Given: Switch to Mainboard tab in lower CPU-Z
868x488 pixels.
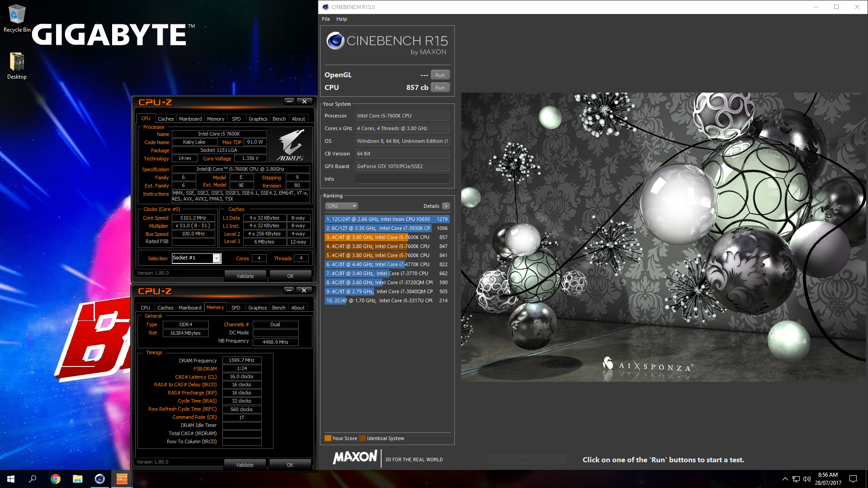Looking at the screenshot, I should click(190, 308).
